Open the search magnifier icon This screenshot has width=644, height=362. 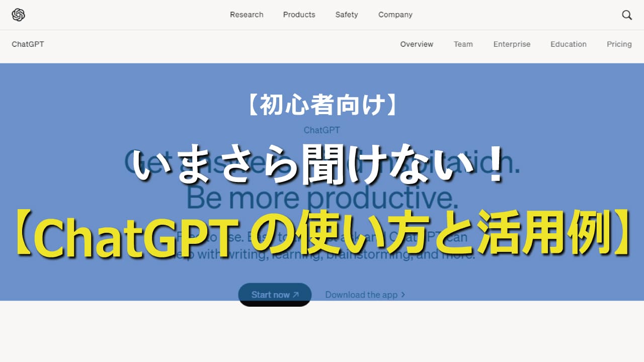627,15
